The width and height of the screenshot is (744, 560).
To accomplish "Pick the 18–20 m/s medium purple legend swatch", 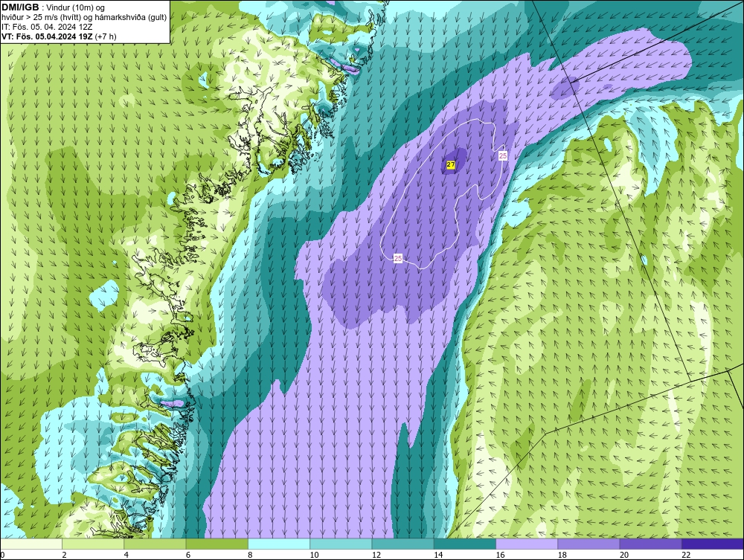I will tap(589, 544).
